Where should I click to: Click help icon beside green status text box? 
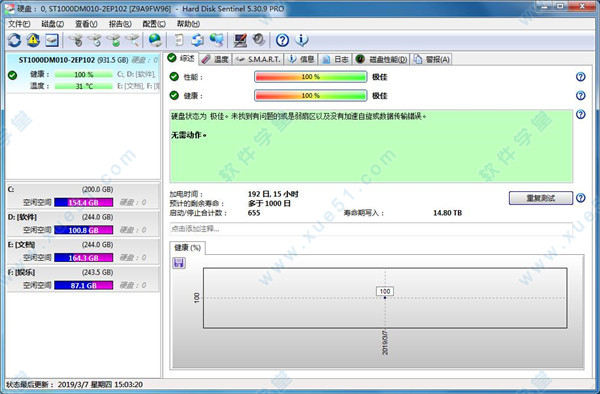point(580,114)
